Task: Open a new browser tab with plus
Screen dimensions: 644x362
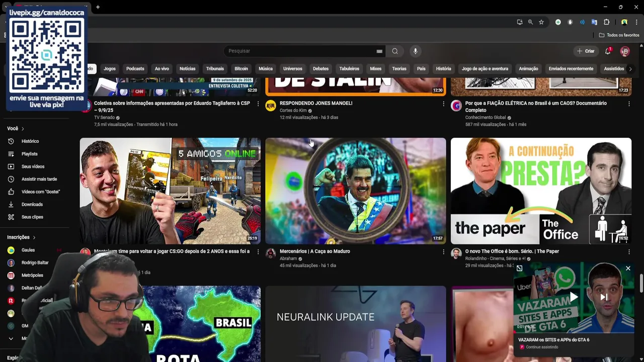Action: tap(98, 7)
